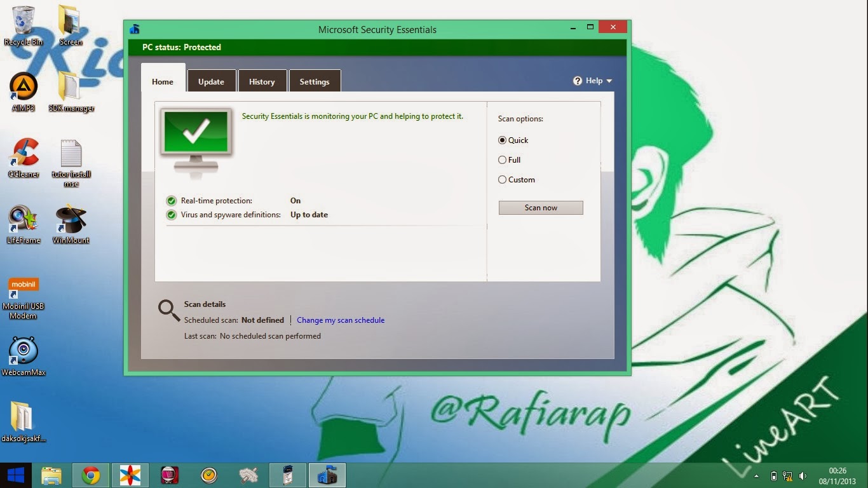This screenshot has width=868, height=488.
Task: Click the 'No scheduled scan performed' text
Action: [270, 336]
